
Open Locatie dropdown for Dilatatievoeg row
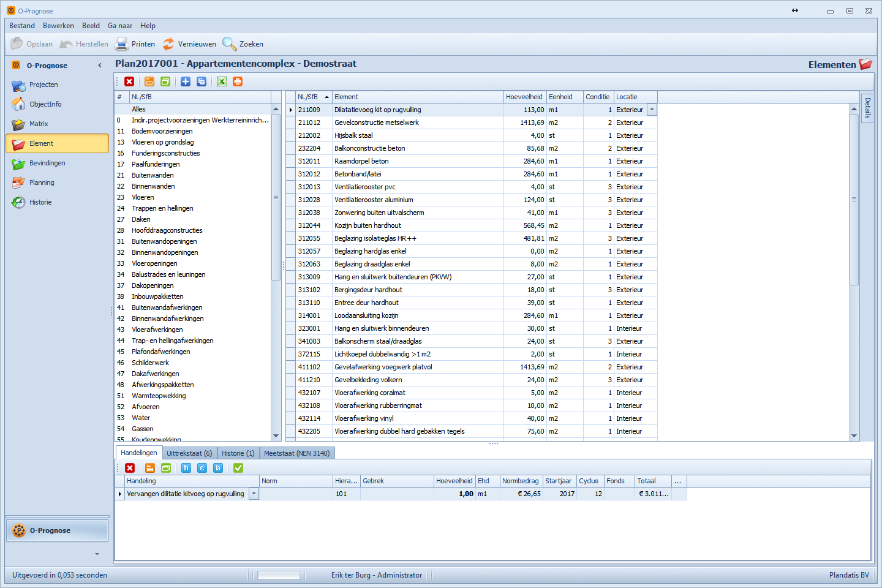652,110
